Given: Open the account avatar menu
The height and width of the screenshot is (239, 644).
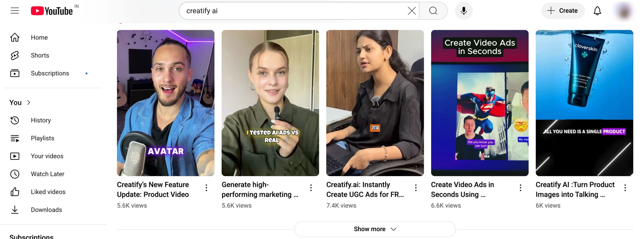Looking at the screenshot, I should pyautogui.click(x=624, y=11).
